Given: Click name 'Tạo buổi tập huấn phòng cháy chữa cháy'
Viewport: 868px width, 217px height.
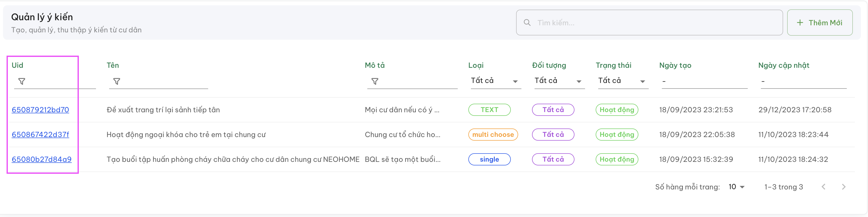Looking at the screenshot, I should [x=233, y=159].
